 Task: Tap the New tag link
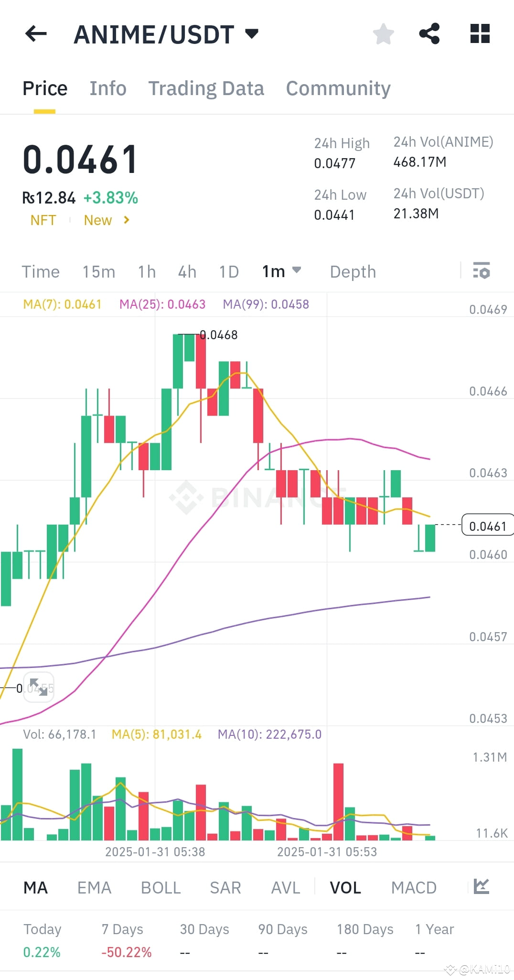pyautogui.click(x=98, y=220)
